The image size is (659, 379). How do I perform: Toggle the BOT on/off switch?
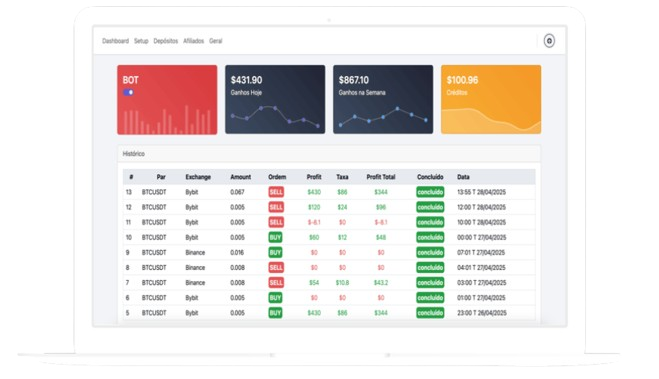pos(128,92)
